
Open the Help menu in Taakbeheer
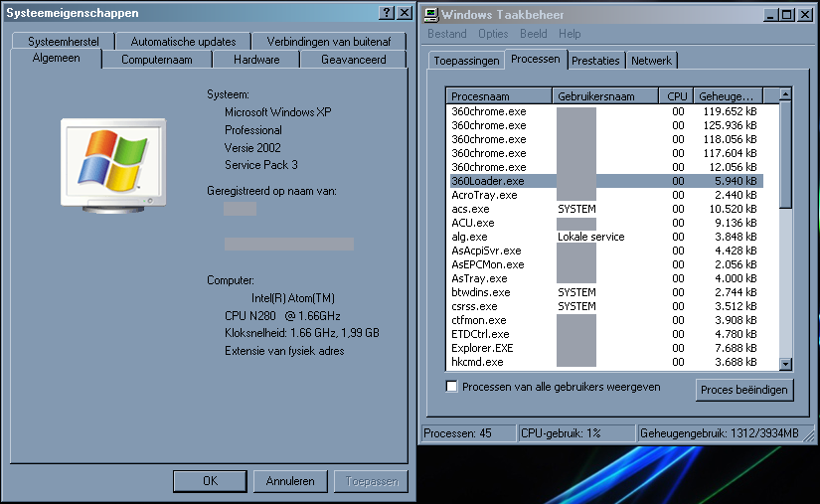570,34
